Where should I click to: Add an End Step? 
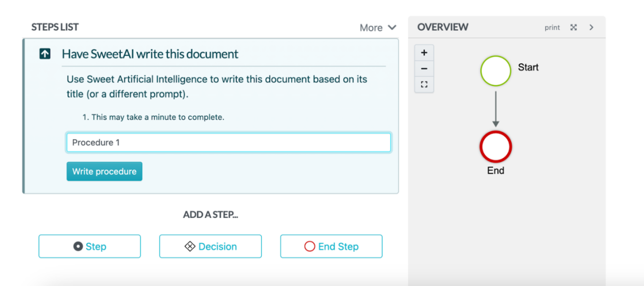(x=331, y=246)
